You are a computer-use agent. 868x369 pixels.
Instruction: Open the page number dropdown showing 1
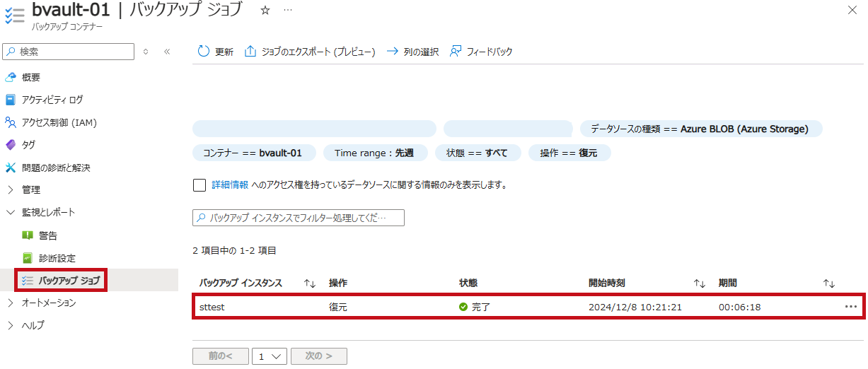point(269,356)
